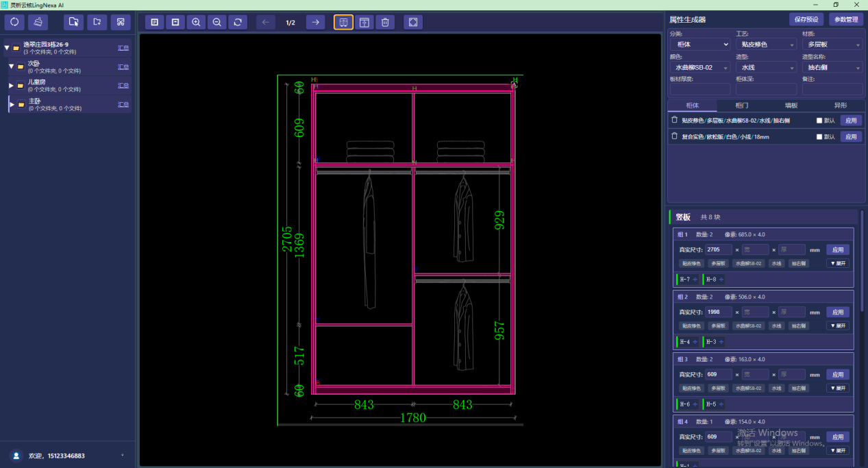Click 展开 expander in group 1
The width and height of the screenshot is (868, 468).
point(838,263)
